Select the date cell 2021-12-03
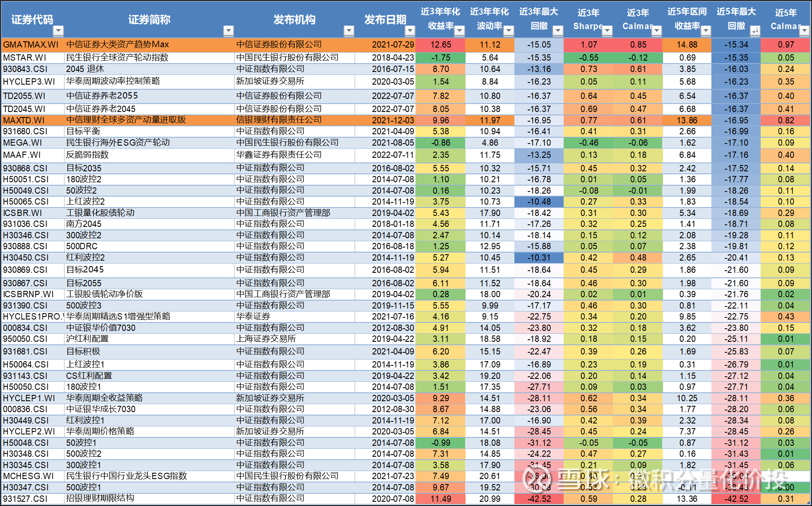 [385, 120]
